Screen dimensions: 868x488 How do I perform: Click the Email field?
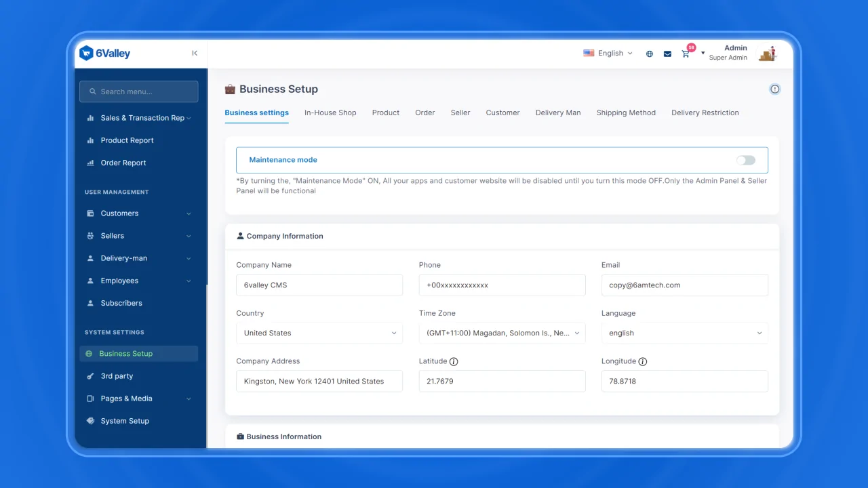coord(685,285)
